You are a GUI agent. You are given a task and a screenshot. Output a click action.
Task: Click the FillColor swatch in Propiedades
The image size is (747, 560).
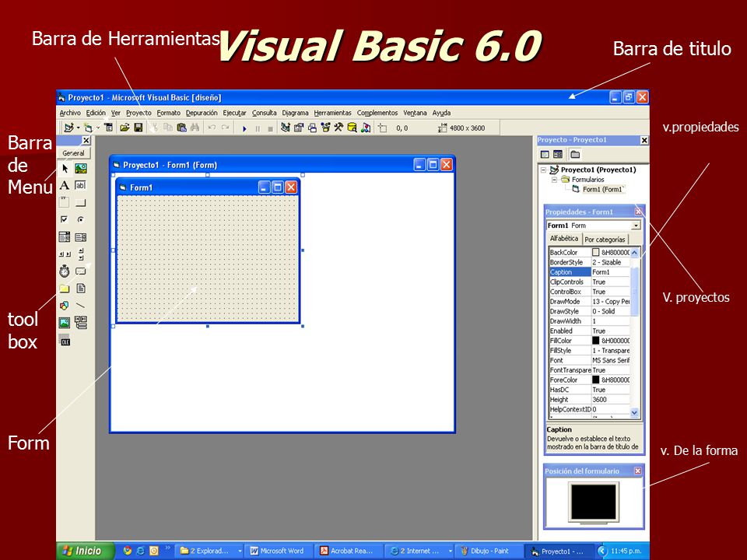coord(595,341)
